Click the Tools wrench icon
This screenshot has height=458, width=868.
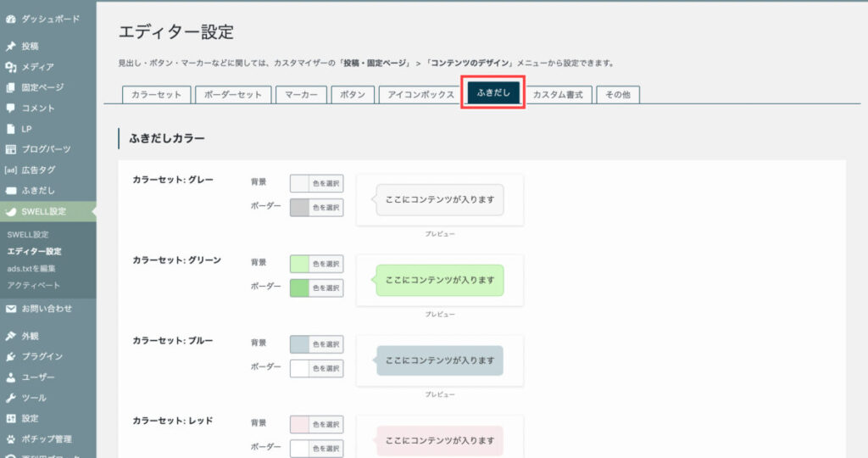pos(11,398)
